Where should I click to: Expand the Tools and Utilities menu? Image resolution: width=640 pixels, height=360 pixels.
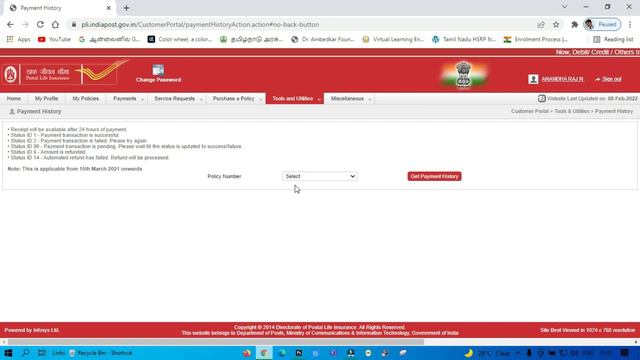295,99
